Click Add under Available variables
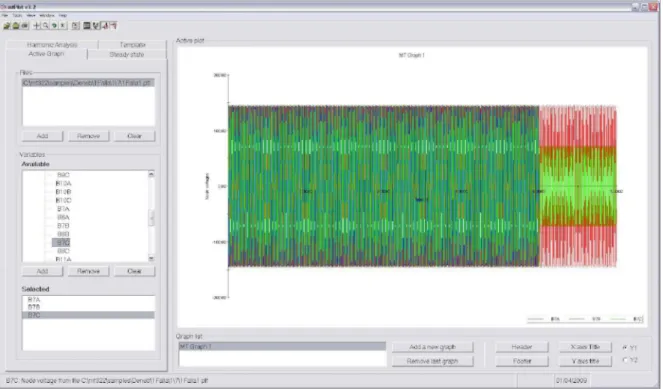Screen dimensions: 663x389 tap(42, 271)
